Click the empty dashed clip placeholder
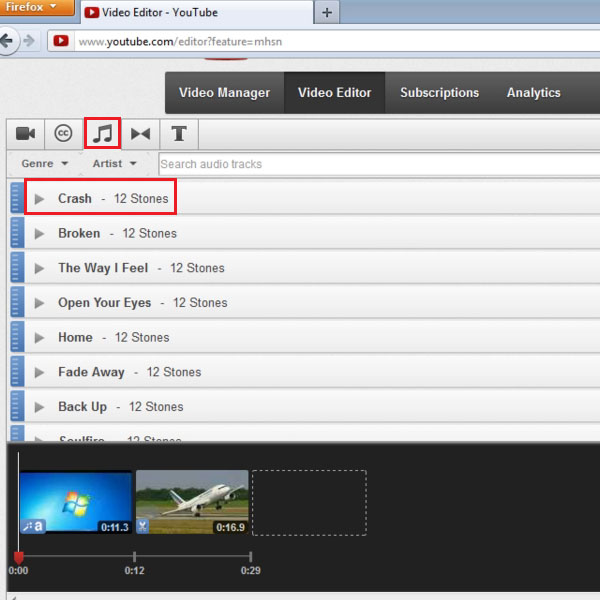Viewport: 600px width, 600px height. click(309, 502)
